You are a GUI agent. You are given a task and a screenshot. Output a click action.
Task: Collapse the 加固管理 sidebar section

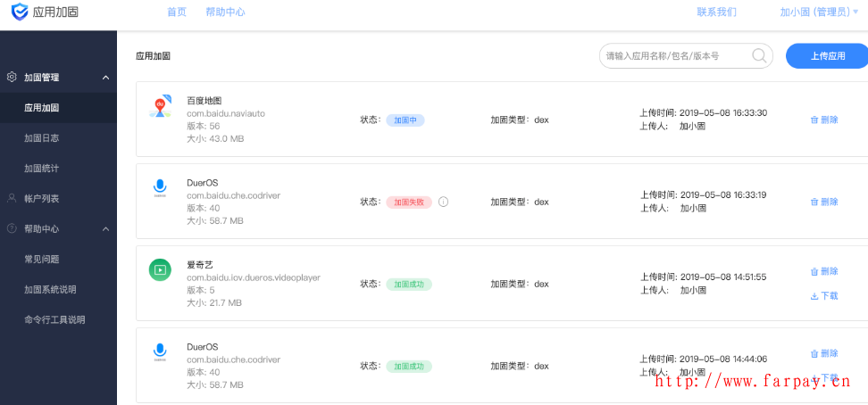(x=105, y=78)
